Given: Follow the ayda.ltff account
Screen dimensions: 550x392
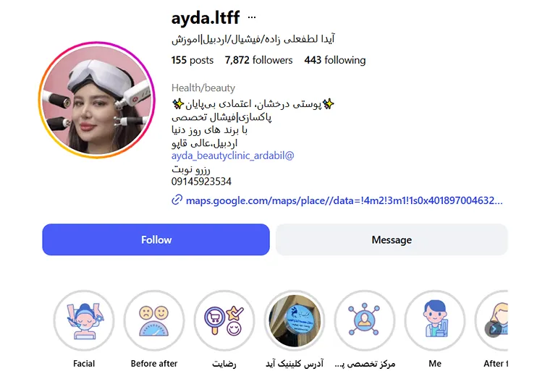Looking at the screenshot, I should click(156, 239).
